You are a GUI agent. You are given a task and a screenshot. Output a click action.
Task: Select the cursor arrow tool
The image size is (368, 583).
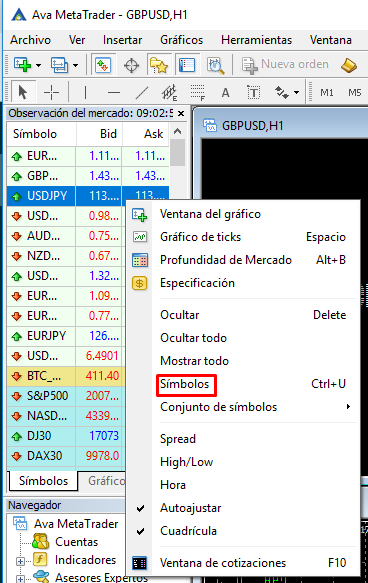22,91
